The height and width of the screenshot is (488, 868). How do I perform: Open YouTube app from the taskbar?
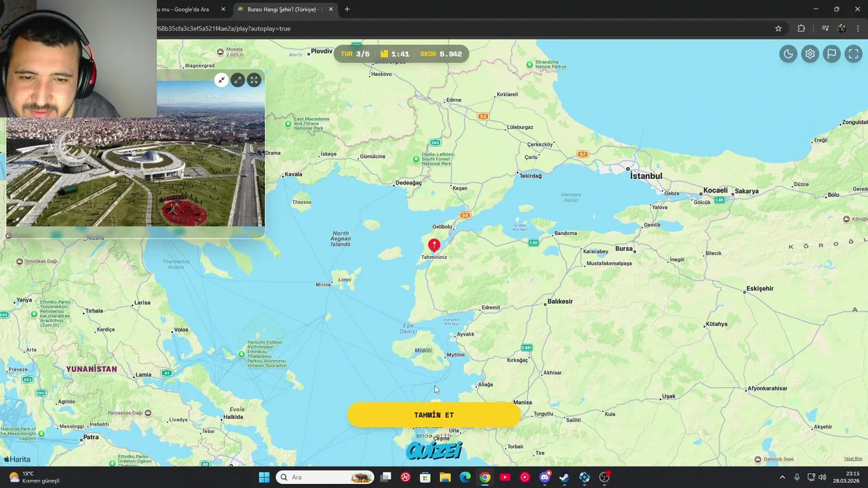(505, 477)
